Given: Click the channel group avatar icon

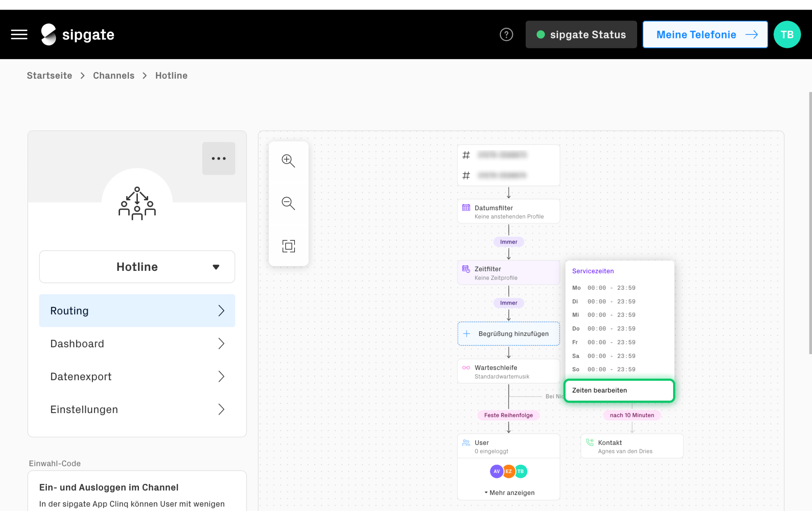Looking at the screenshot, I should [x=137, y=203].
